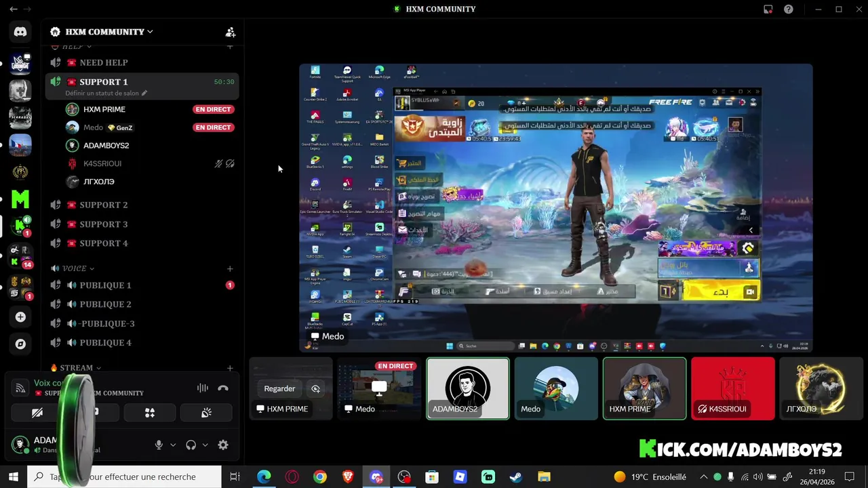Screen dimensions: 868x488
Task: Pop out stream icon next to Regarder
Action: [315, 389]
